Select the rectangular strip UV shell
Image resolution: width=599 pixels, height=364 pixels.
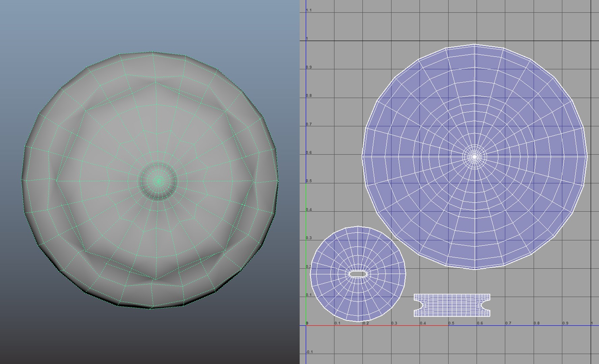point(452,305)
